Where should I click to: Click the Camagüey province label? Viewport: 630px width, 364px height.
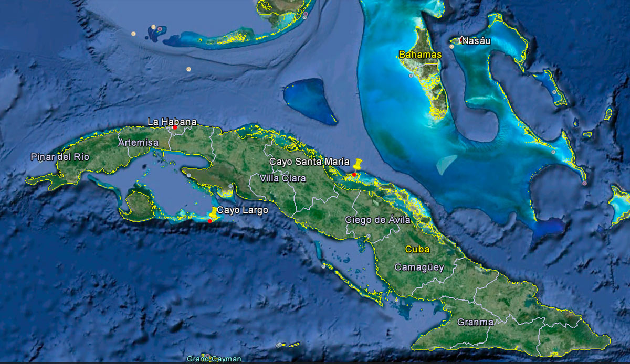click(x=421, y=267)
